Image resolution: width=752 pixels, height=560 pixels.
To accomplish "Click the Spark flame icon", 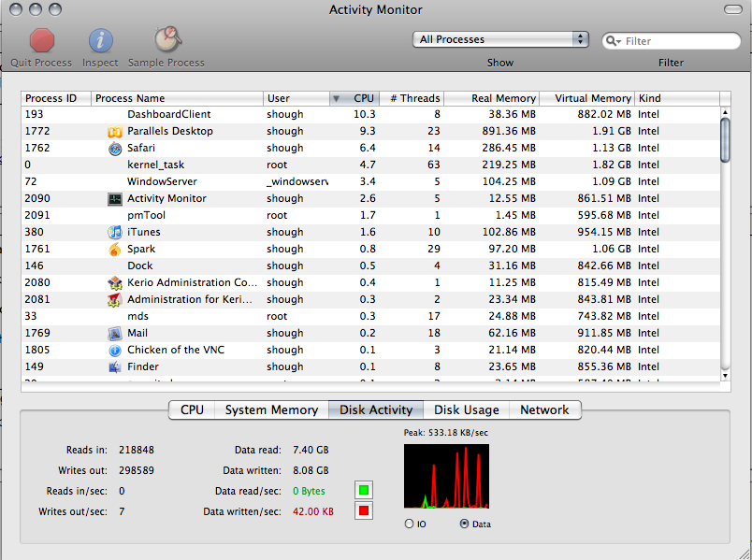I will (x=115, y=250).
